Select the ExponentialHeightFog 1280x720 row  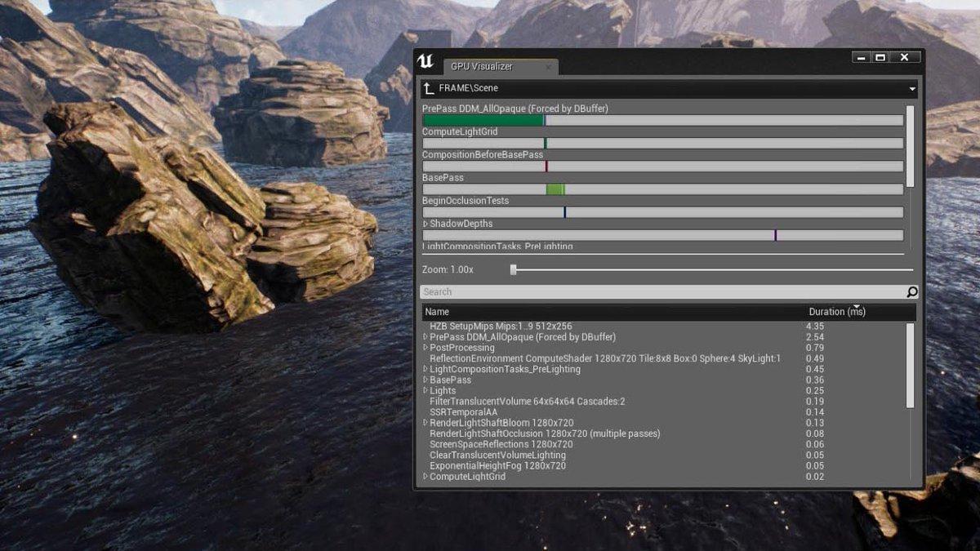coord(663,466)
